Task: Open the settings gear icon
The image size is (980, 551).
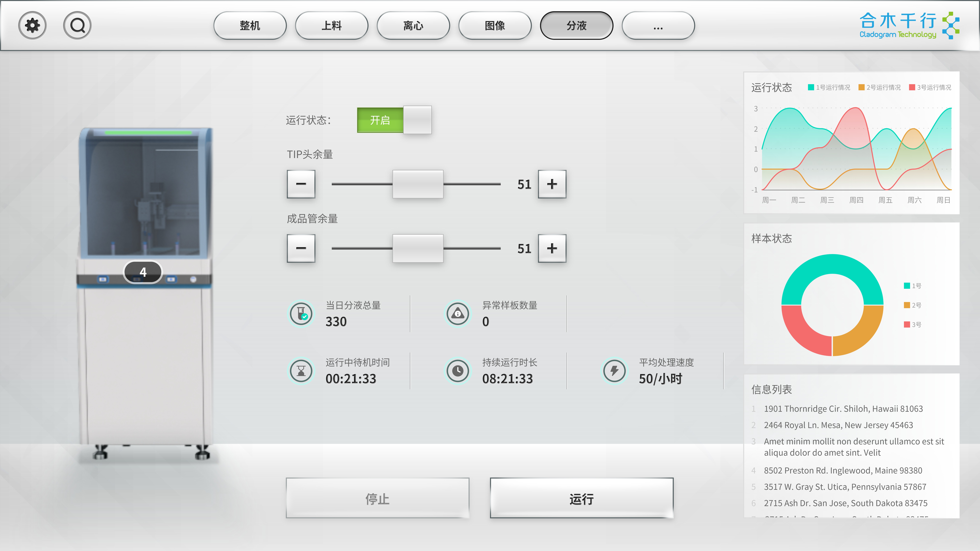Action: point(32,26)
